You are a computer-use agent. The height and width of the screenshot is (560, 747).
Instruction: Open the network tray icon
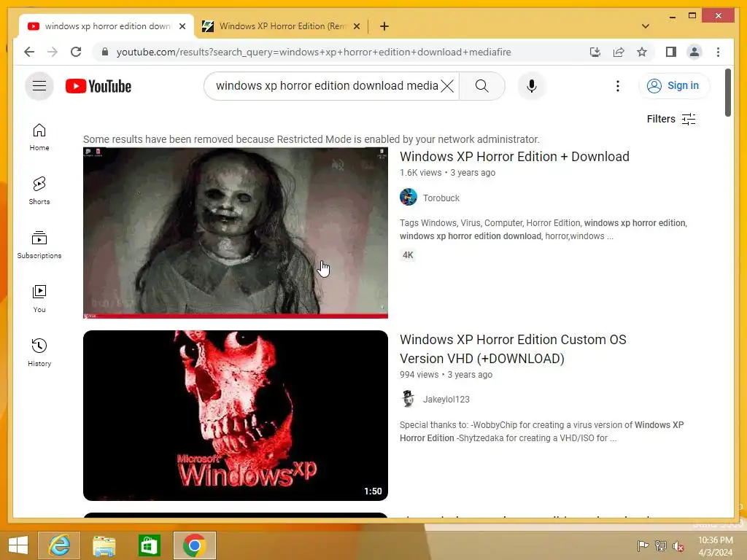pos(660,546)
